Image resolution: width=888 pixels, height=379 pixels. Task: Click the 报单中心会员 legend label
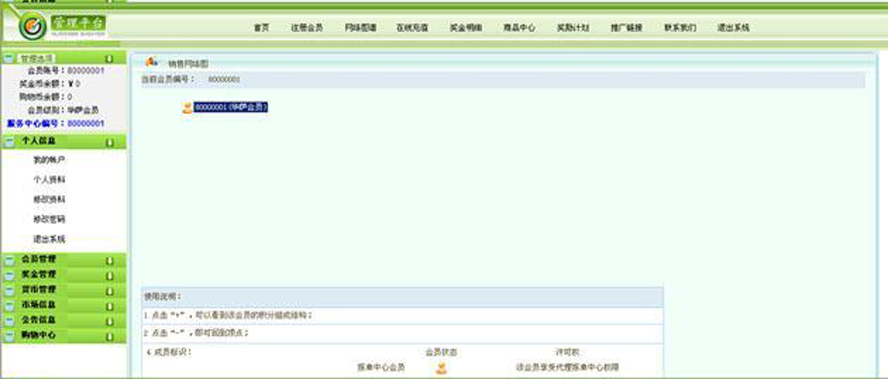click(x=381, y=368)
